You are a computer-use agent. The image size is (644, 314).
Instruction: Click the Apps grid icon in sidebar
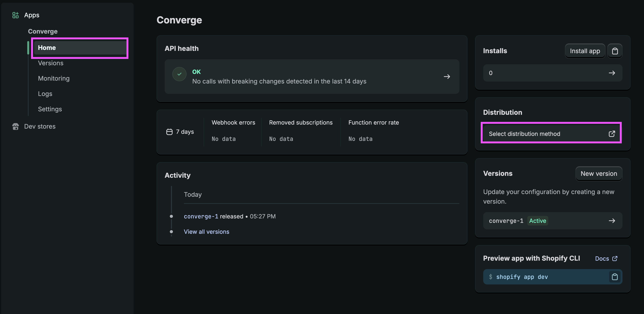(x=16, y=15)
